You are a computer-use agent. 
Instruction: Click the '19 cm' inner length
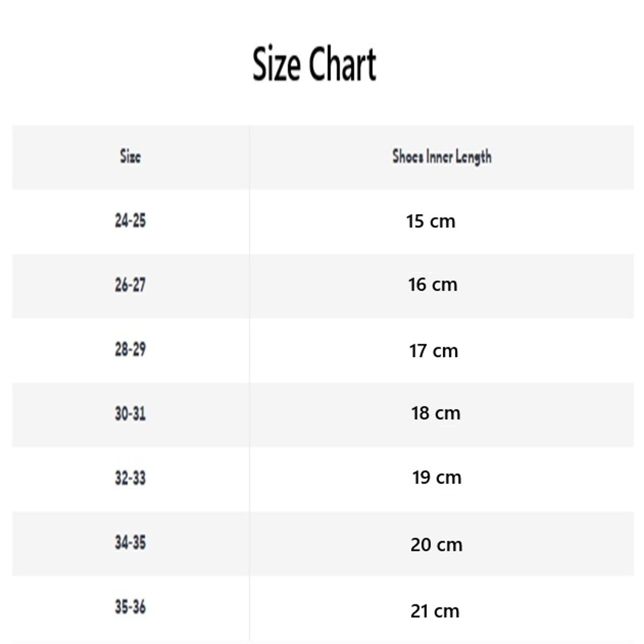tap(437, 478)
